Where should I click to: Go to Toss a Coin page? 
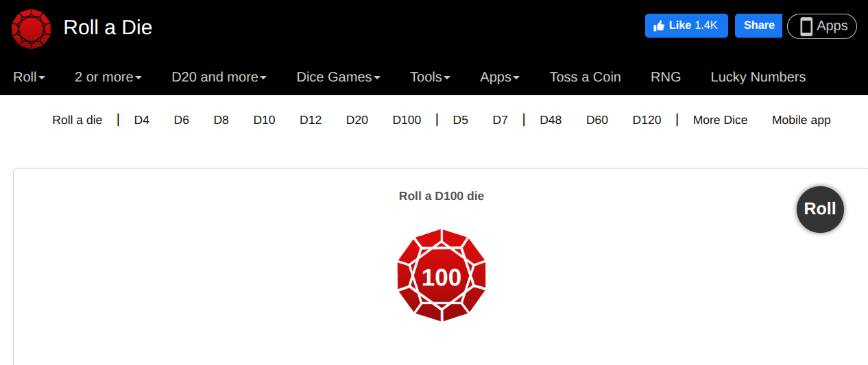[585, 77]
